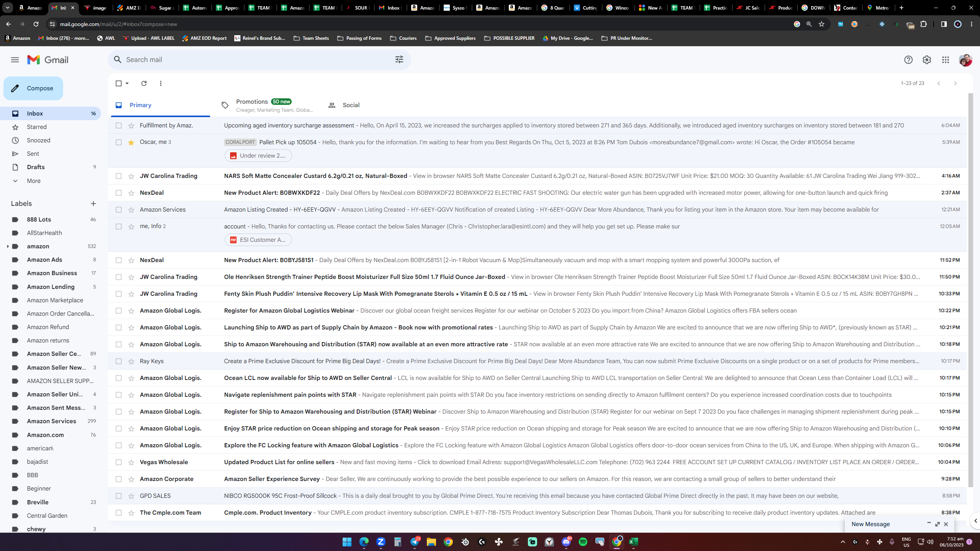
Task: Star the JW Carolina Trading NARS email
Action: 131,176
